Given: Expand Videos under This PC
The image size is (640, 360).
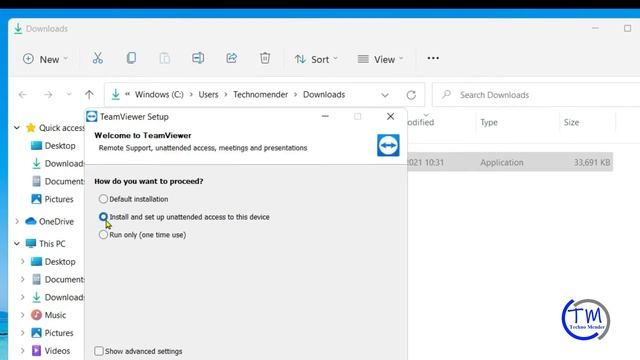Looking at the screenshot, I should 22,351.
